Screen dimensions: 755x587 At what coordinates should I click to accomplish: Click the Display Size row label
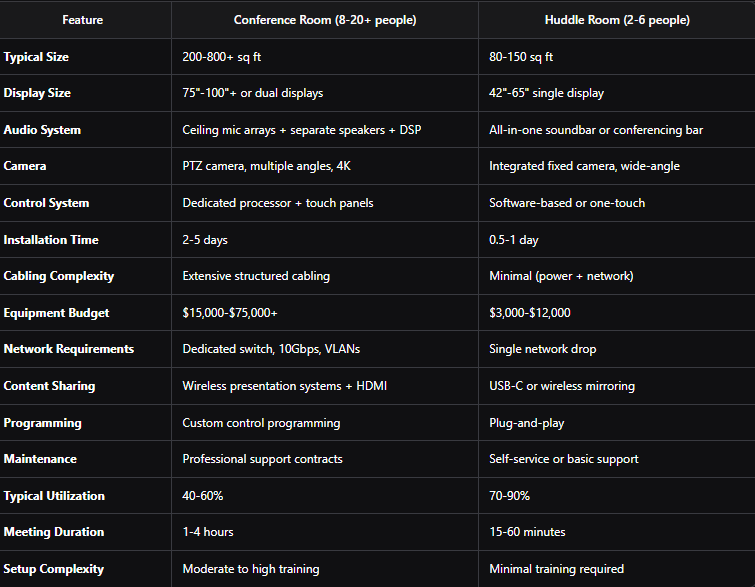pyautogui.click(x=37, y=93)
